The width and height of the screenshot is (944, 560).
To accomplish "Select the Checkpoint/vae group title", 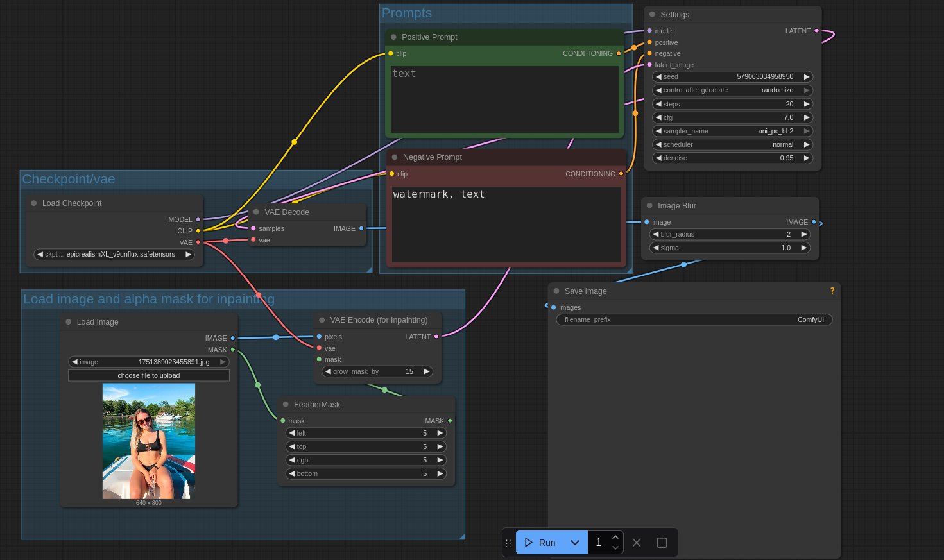I will 69,179.
